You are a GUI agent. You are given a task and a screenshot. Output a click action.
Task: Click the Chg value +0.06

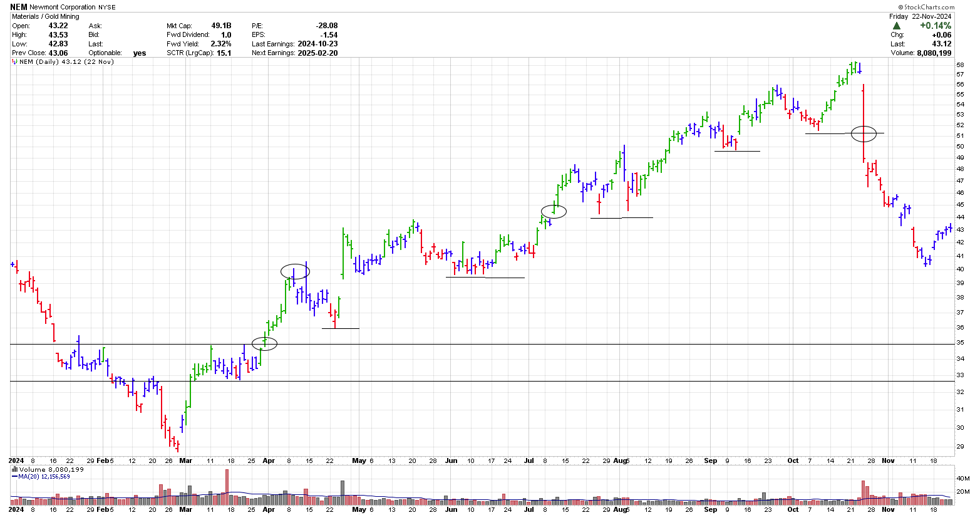(941, 35)
